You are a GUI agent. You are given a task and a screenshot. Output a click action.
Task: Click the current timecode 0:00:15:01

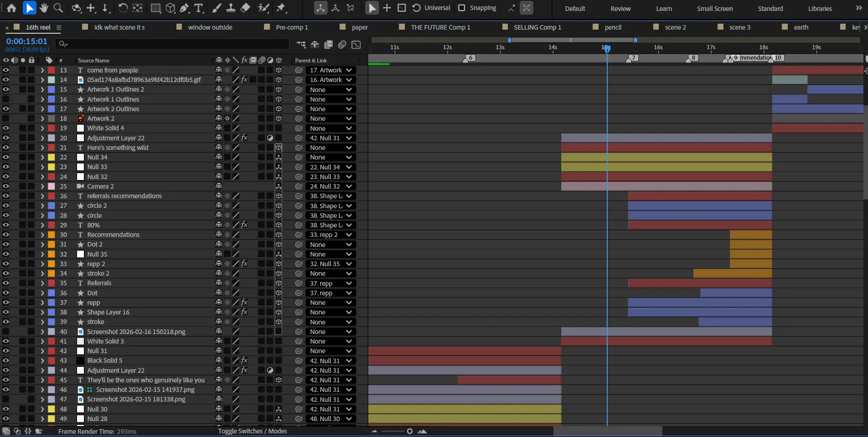[x=26, y=41]
